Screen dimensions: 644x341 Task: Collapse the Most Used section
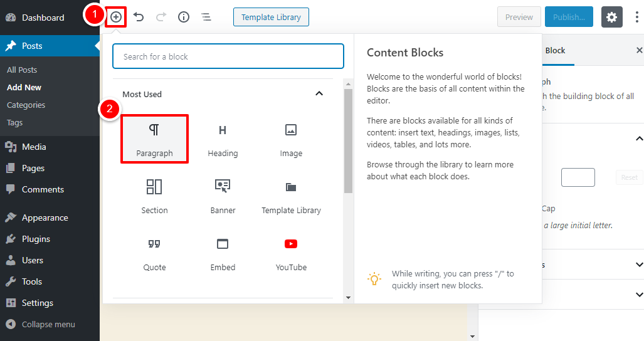319,94
